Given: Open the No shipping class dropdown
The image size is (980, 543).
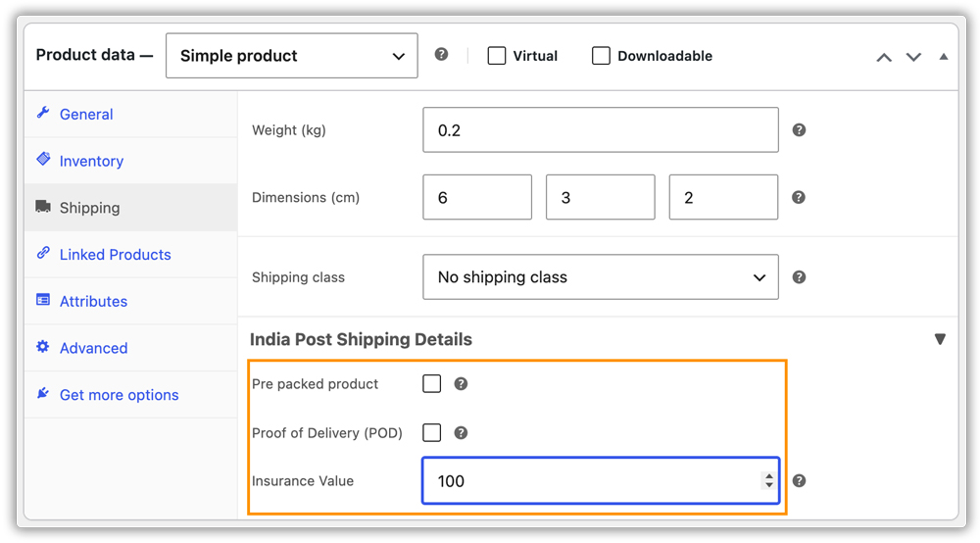Looking at the screenshot, I should coord(601,276).
